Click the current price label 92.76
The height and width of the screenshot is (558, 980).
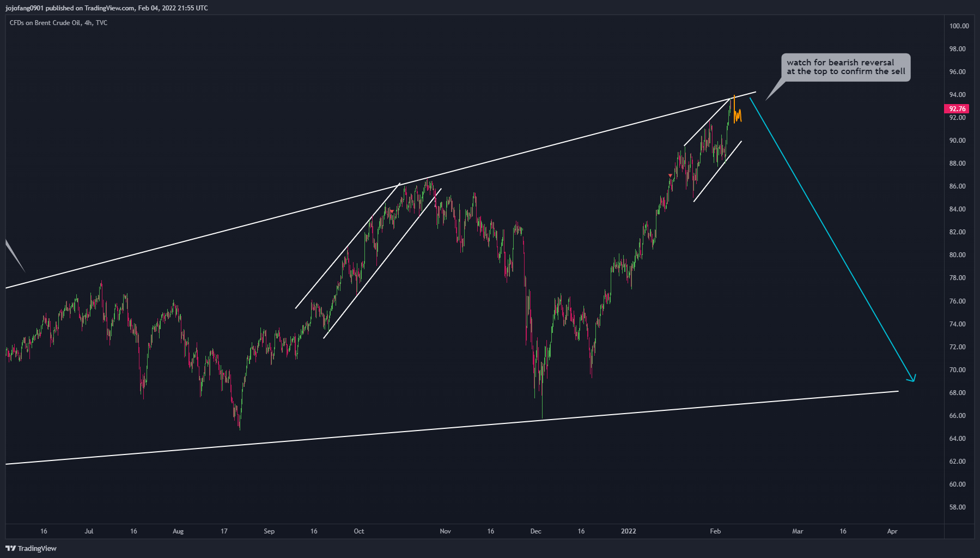click(957, 109)
